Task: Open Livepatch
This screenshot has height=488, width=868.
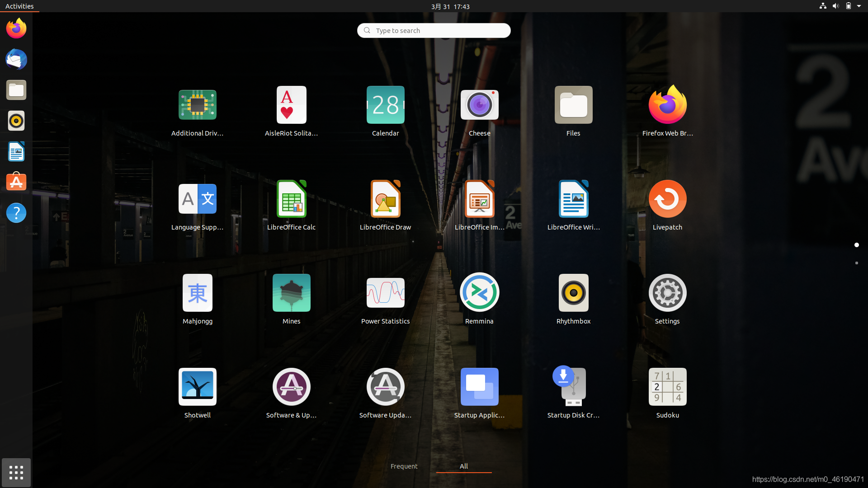Action: pyautogui.click(x=667, y=199)
